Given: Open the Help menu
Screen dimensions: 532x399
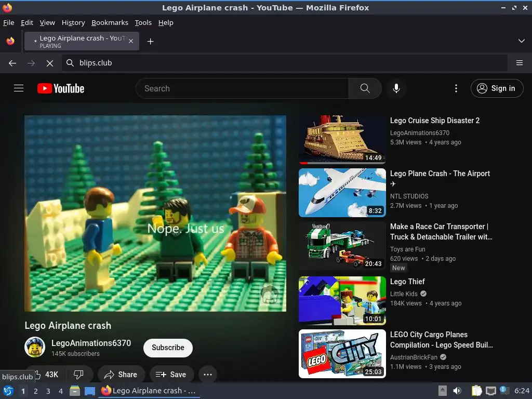Looking at the screenshot, I should pos(166,23).
